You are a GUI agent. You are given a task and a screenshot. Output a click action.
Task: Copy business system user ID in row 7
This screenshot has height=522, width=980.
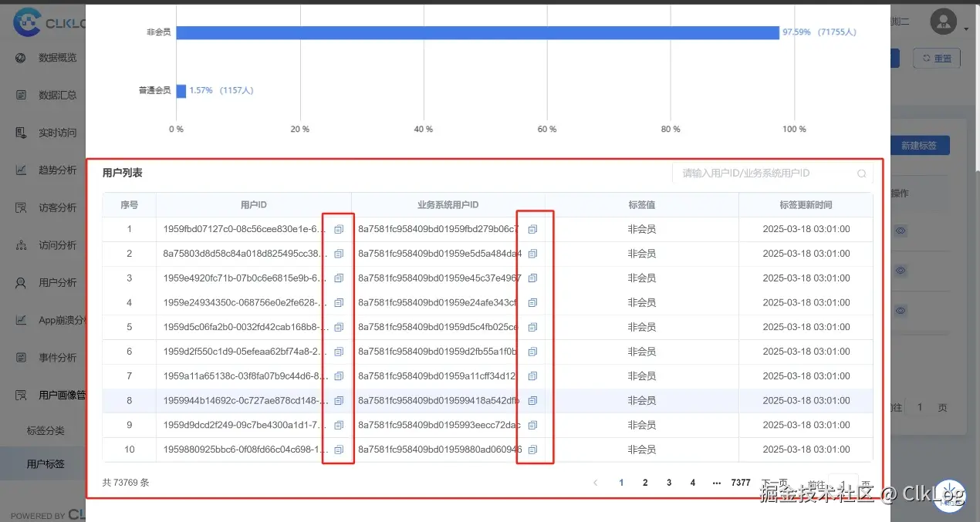pos(532,376)
